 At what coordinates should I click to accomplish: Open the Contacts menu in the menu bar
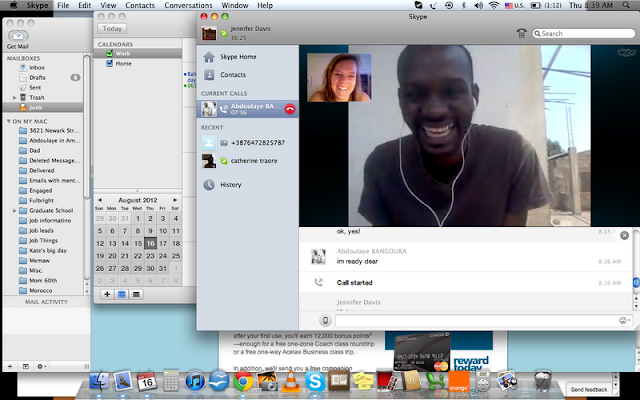coord(140,5)
